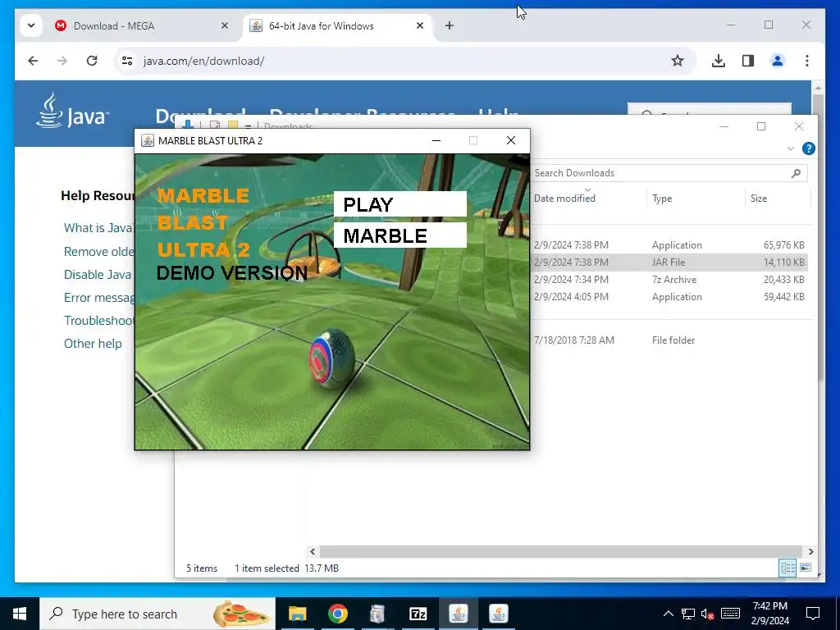Open File Explorer from the taskbar
The image size is (840, 630).
click(x=297, y=614)
